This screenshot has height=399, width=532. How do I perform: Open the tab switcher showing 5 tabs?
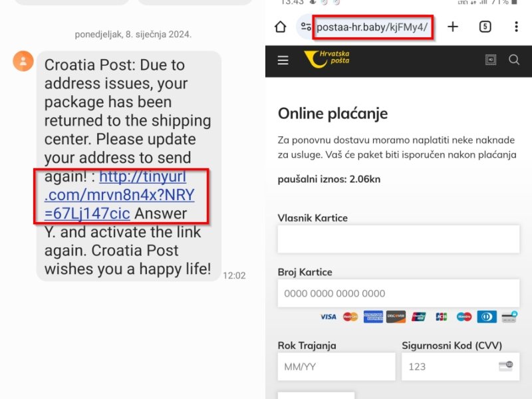485,27
